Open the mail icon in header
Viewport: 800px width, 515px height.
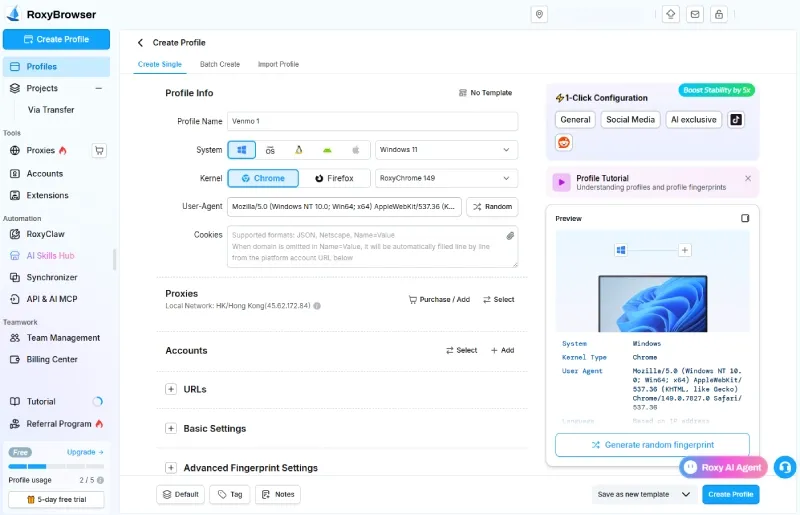coord(695,14)
